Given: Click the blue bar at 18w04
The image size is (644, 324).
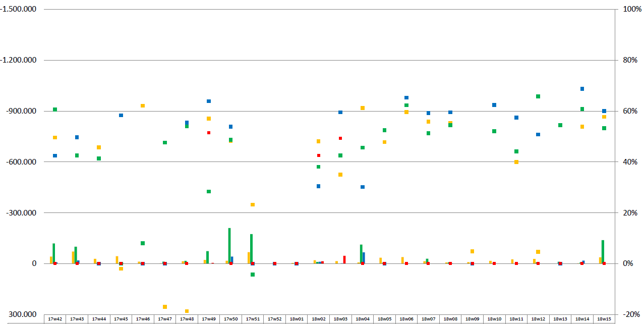Looking at the screenshot, I should (364, 258).
